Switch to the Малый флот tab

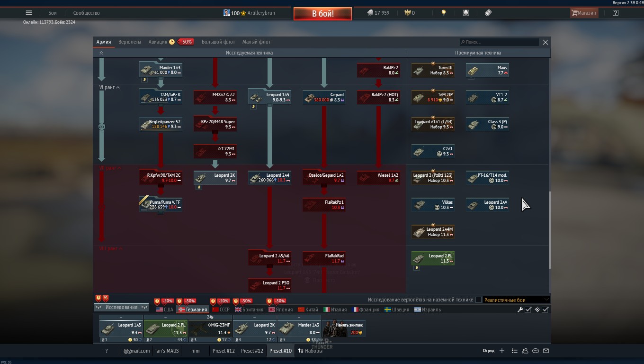tap(256, 42)
